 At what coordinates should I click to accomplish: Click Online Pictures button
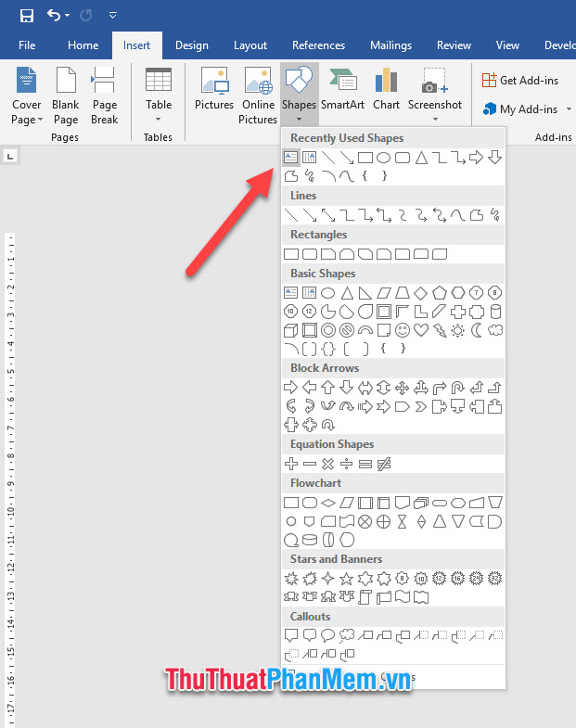[258, 96]
